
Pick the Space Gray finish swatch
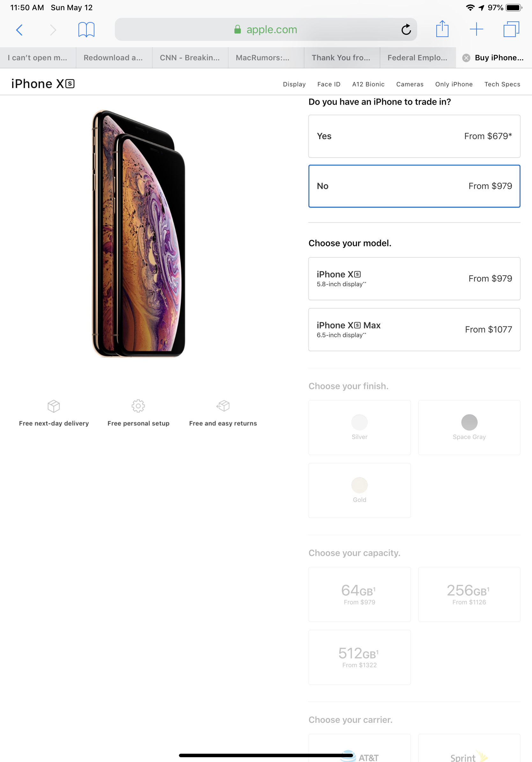point(469,428)
